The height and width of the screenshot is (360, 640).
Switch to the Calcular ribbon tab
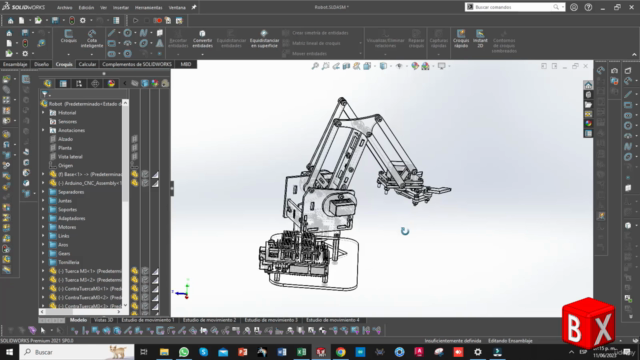pos(87,64)
